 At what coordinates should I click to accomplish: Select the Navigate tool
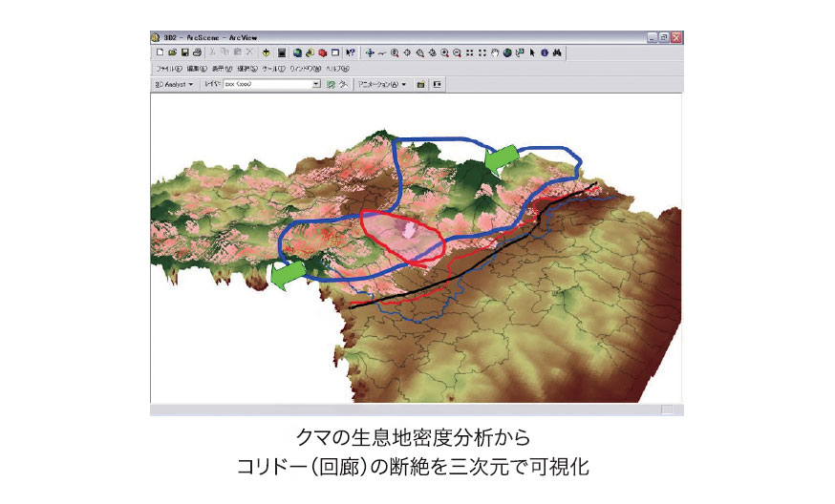pos(370,52)
